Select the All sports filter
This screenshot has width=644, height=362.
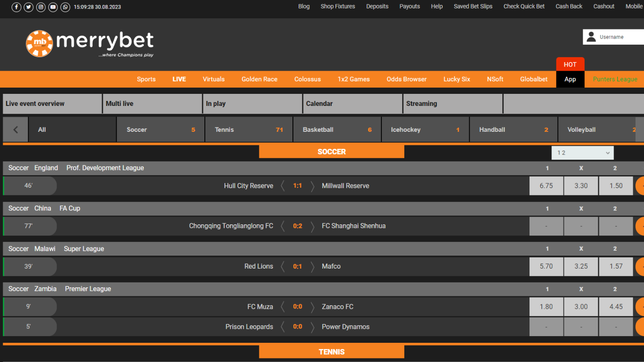pyautogui.click(x=72, y=130)
